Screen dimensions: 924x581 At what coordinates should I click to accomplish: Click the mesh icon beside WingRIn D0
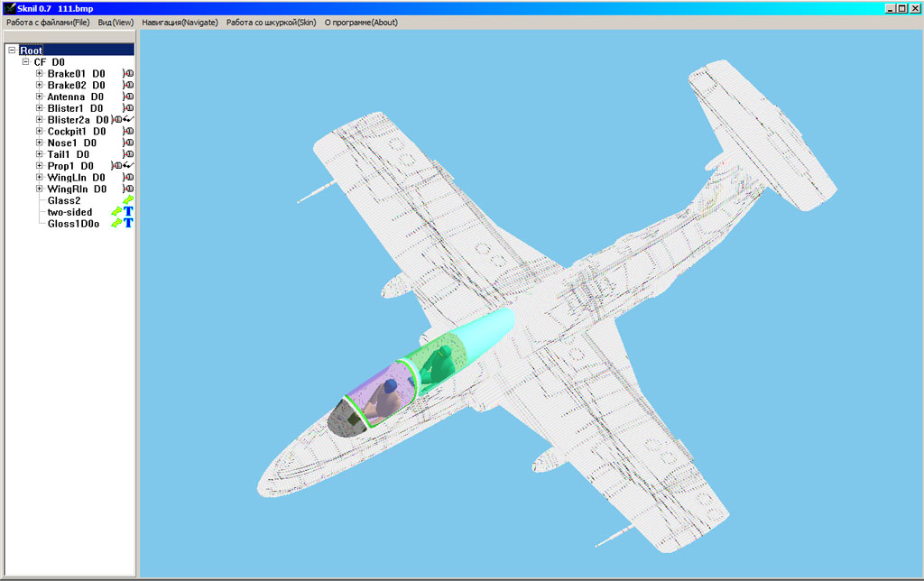(x=128, y=189)
